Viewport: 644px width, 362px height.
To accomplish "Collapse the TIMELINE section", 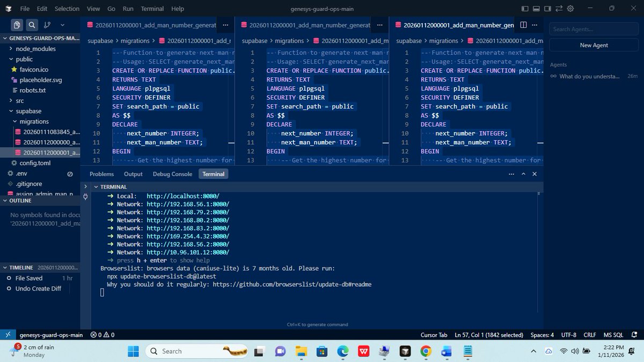I will [x=40, y=267].
